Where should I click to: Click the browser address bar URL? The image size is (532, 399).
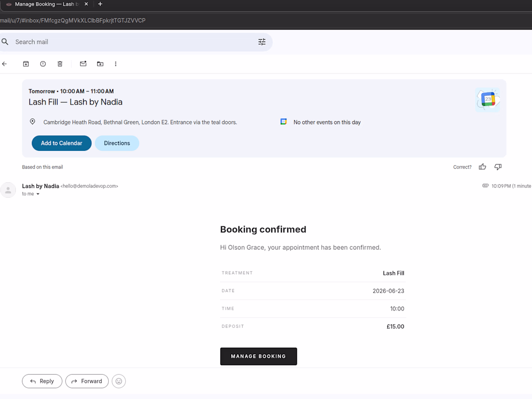tap(73, 20)
